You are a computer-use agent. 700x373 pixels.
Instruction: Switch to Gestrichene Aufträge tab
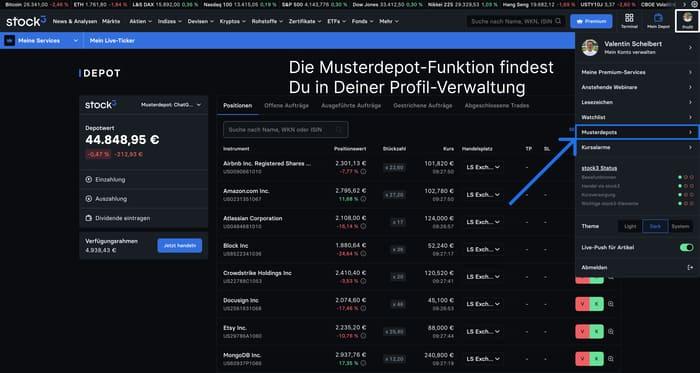(422, 106)
